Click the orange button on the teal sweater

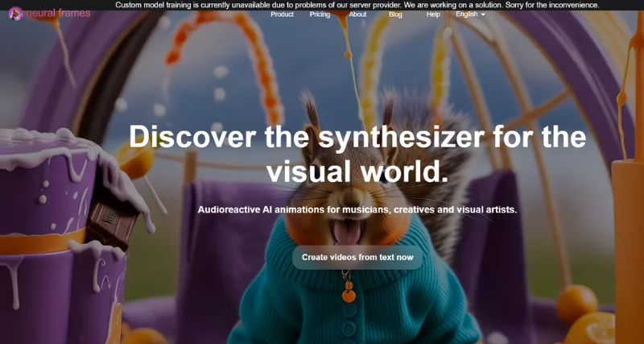click(348, 296)
